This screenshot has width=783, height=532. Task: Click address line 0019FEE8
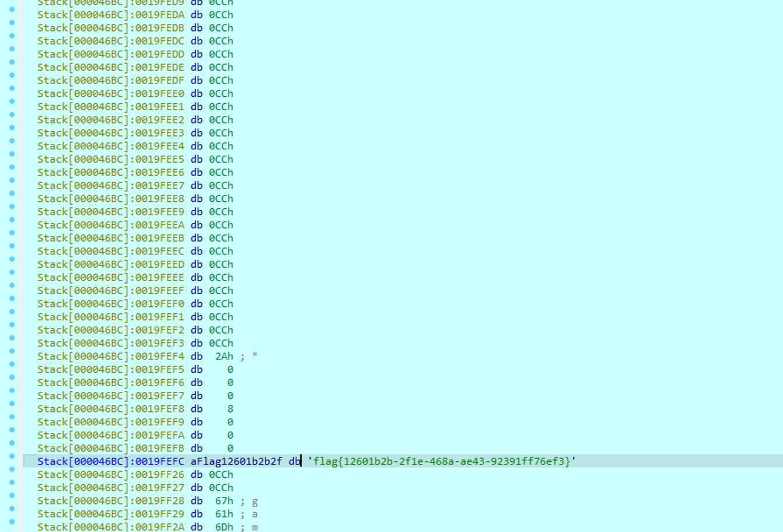pyautogui.click(x=135, y=199)
